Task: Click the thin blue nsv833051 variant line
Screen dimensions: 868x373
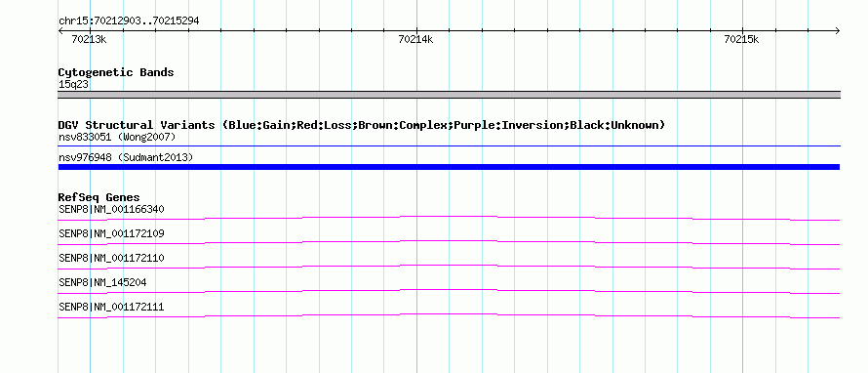Action: tap(449, 146)
